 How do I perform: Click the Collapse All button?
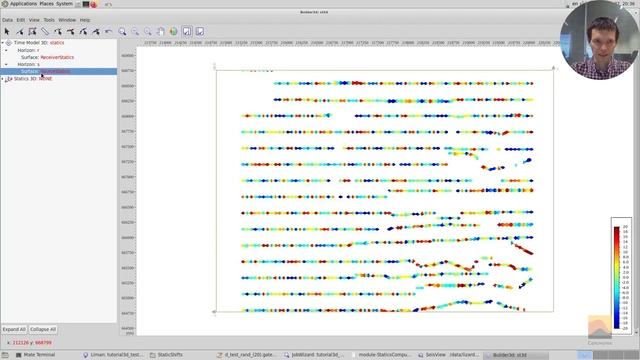[x=43, y=329]
